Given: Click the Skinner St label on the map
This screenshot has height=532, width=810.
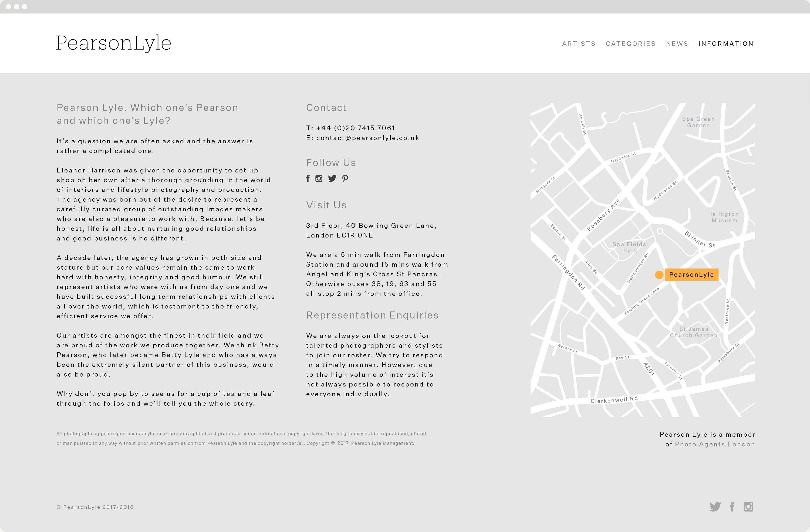Looking at the screenshot, I should point(700,240).
